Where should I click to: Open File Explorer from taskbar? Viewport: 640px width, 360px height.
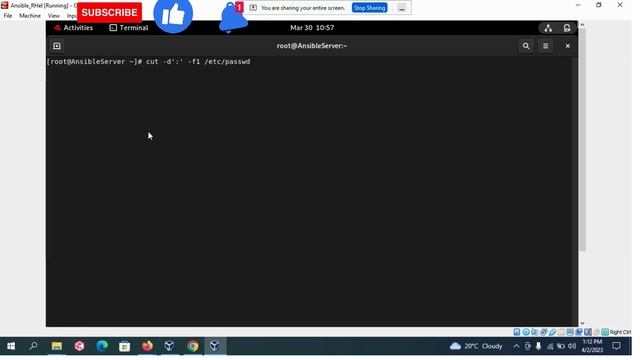coord(56,346)
